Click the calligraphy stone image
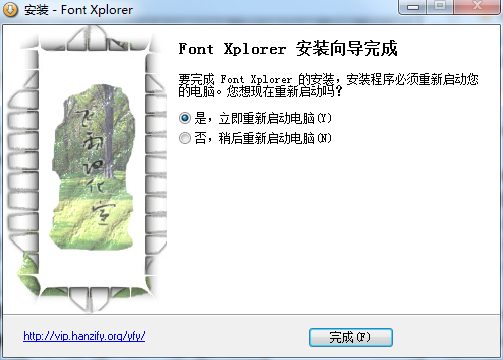This screenshot has height=360, width=503. pos(92,167)
